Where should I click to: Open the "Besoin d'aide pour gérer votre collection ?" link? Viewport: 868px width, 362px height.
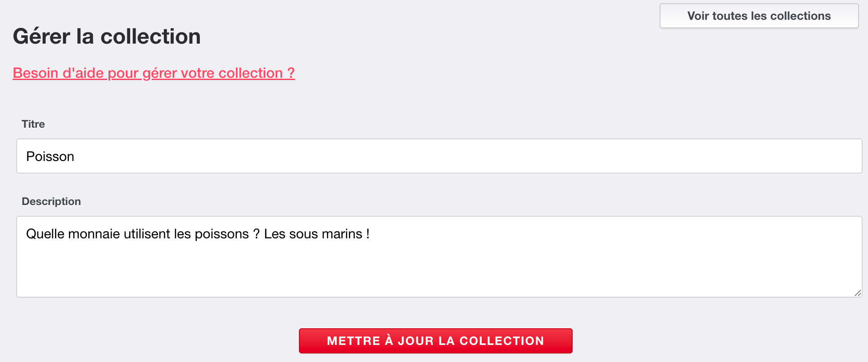click(153, 72)
